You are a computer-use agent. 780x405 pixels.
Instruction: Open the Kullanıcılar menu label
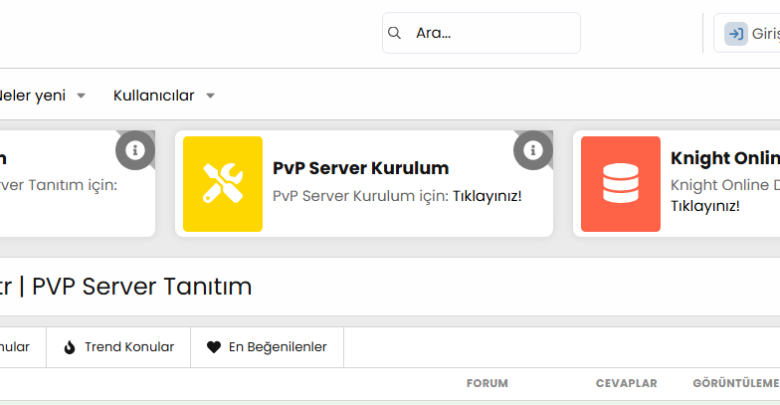coord(153,95)
